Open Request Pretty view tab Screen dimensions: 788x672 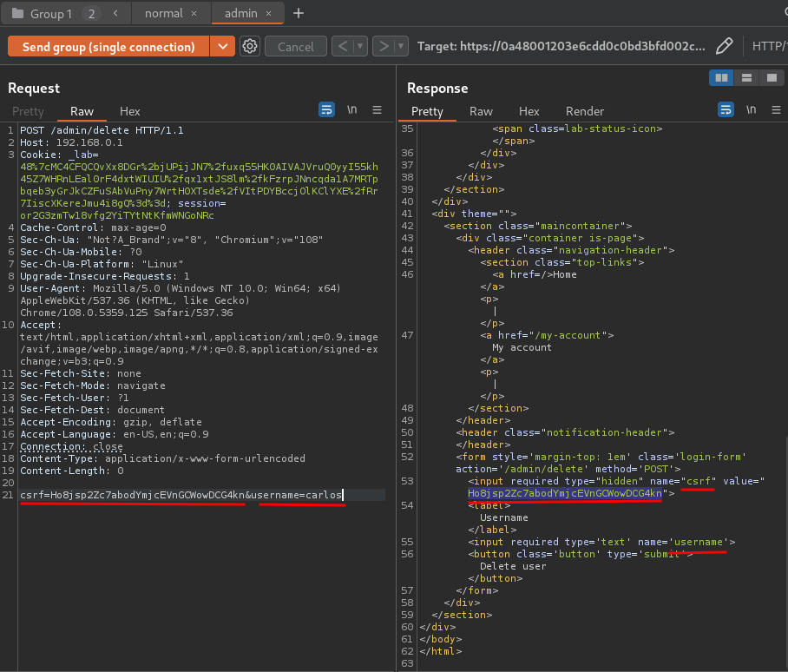pos(28,111)
